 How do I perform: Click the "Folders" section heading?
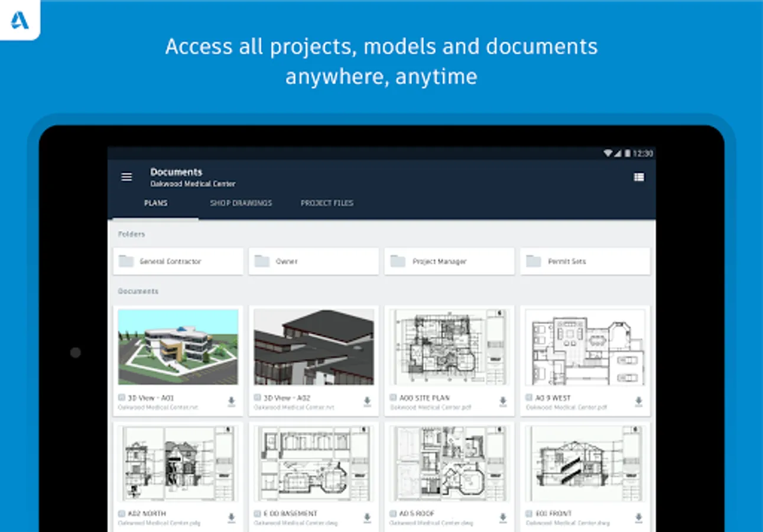131,234
